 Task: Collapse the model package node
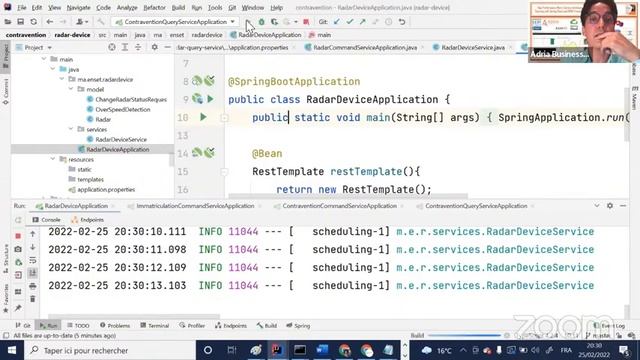(x=71, y=89)
